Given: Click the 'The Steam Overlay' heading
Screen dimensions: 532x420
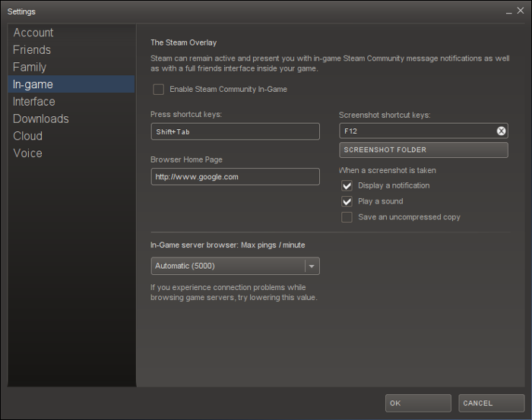Looking at the screenshot, I should (184, 43).
